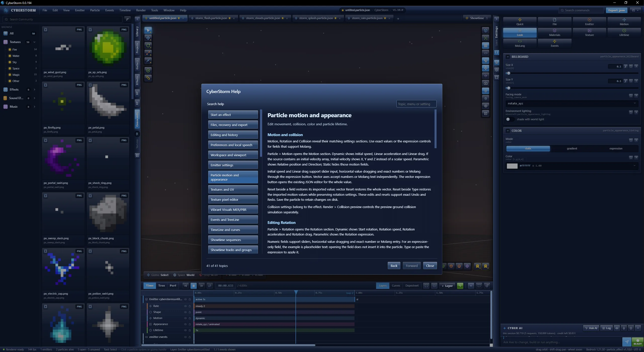The width and height of the screenshot is (644, 352).
Task: Tick checkbox on px_wind_gust.png thumbnail
Action: click(46, 30)
